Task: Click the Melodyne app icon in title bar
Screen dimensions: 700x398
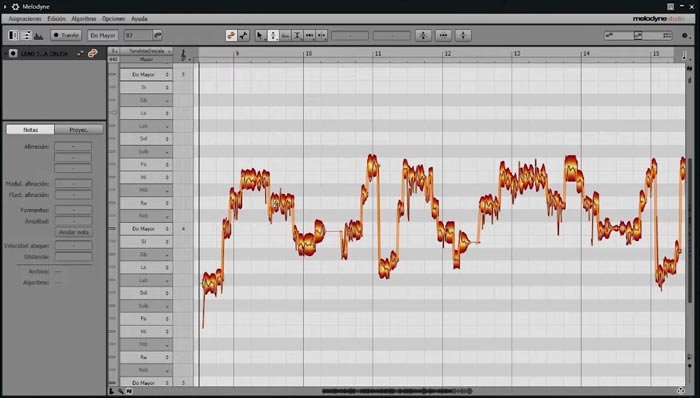Action: 15,7
